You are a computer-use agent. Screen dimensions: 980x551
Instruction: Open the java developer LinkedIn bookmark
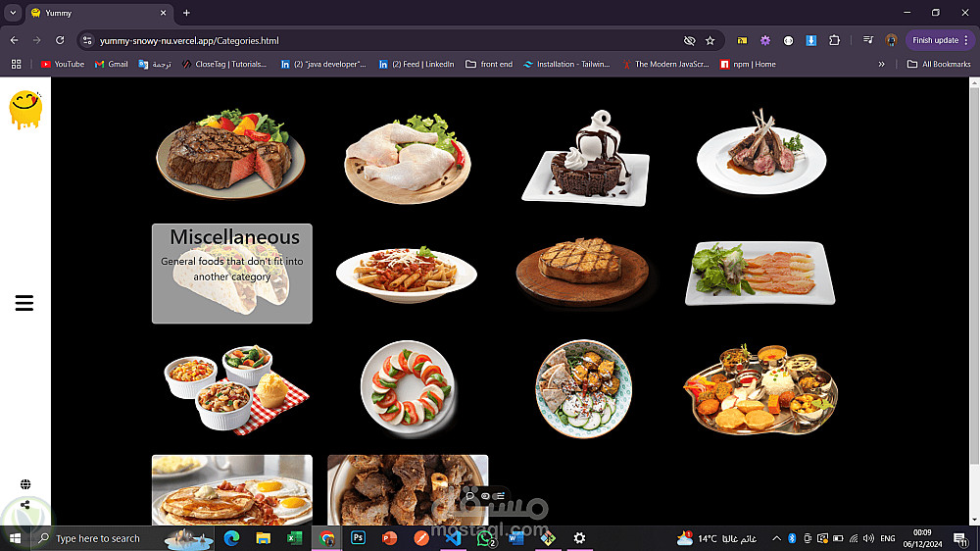pyautogui.click(x=323, y=64)
